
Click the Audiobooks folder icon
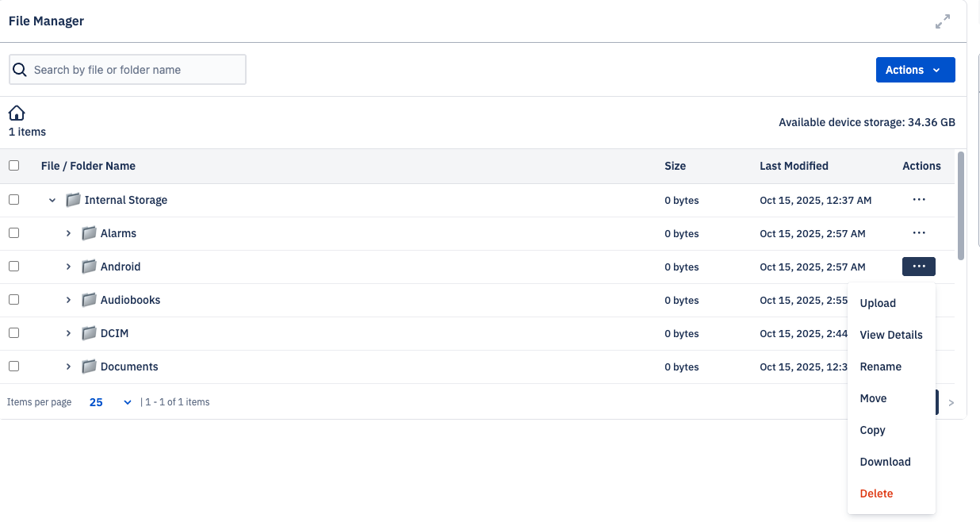[x=90, y=300]
